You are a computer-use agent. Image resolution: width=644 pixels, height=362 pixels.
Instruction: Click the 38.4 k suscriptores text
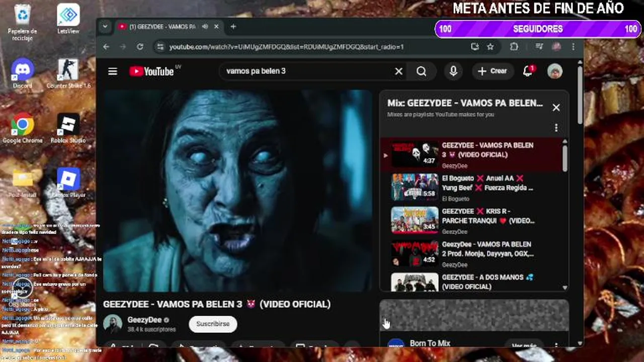click(151, 330)
